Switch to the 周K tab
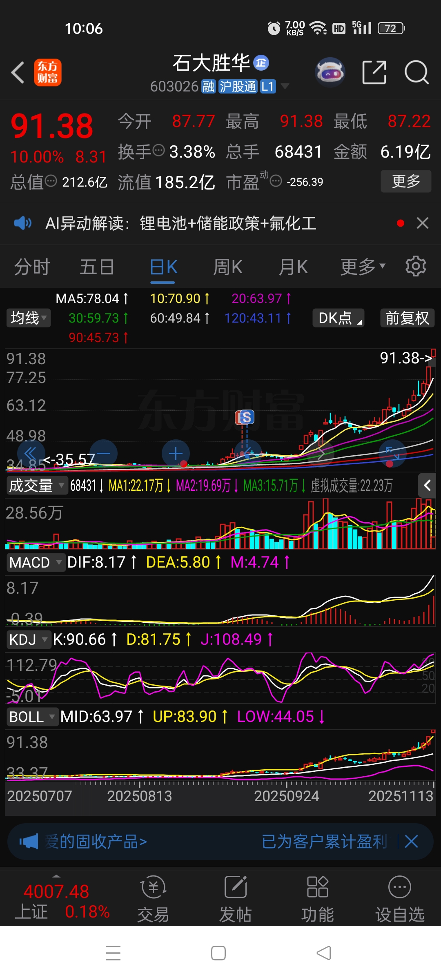Viewport: 441px width, 980px height. click(x=228, y=267)
